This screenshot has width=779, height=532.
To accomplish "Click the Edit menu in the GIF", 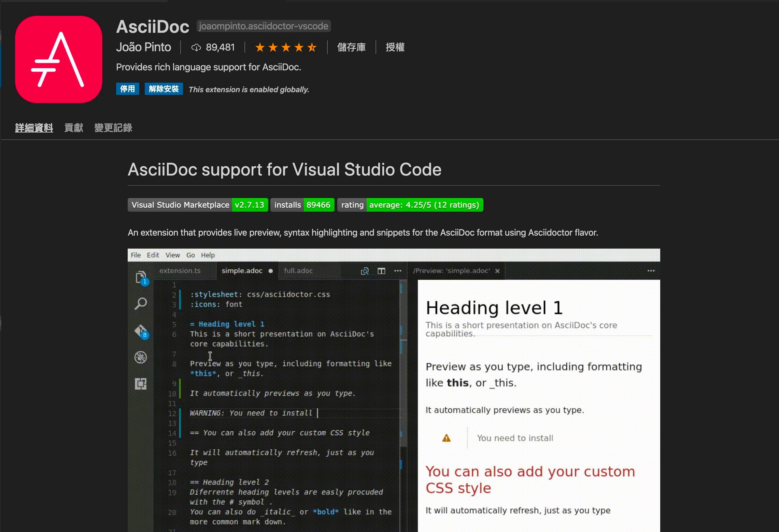I will 153,255.
